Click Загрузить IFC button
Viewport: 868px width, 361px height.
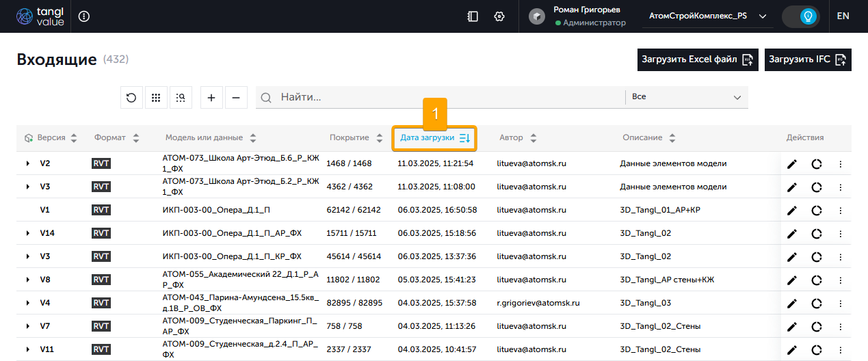tap(807, 59)
